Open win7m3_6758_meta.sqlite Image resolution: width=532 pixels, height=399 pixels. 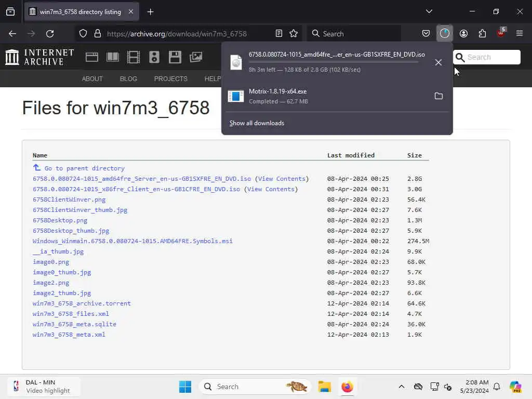tap(75, 324)
